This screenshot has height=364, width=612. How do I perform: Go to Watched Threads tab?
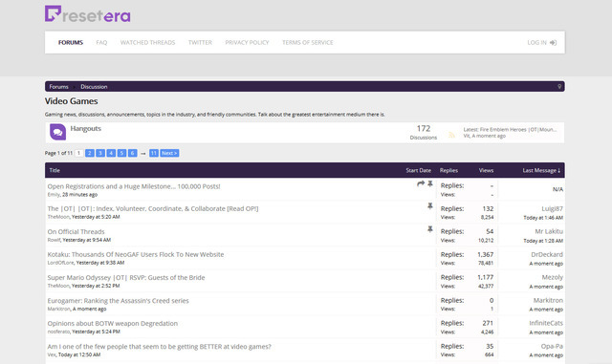(147, 43)
